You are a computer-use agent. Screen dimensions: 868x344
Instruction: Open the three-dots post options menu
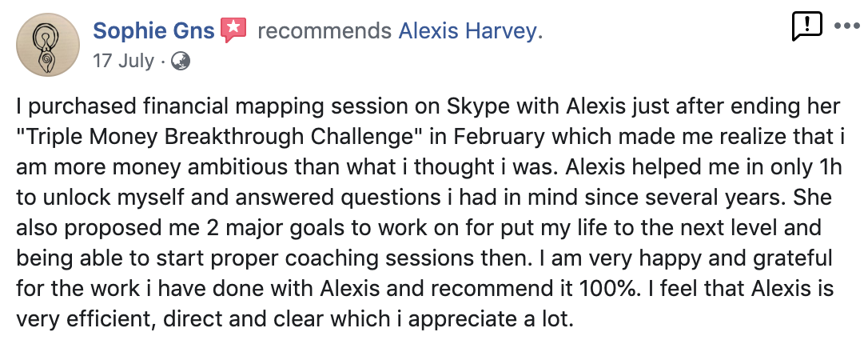(846, 26)
